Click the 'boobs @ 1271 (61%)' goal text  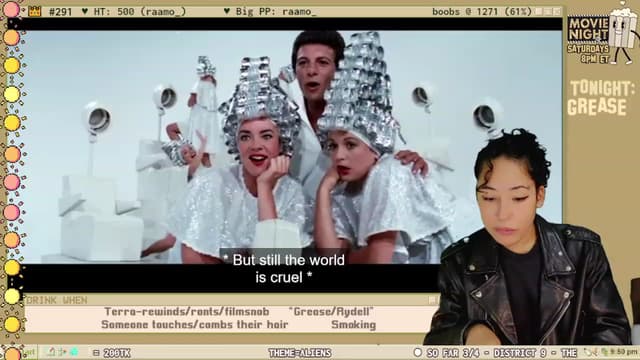click(482, 12)
